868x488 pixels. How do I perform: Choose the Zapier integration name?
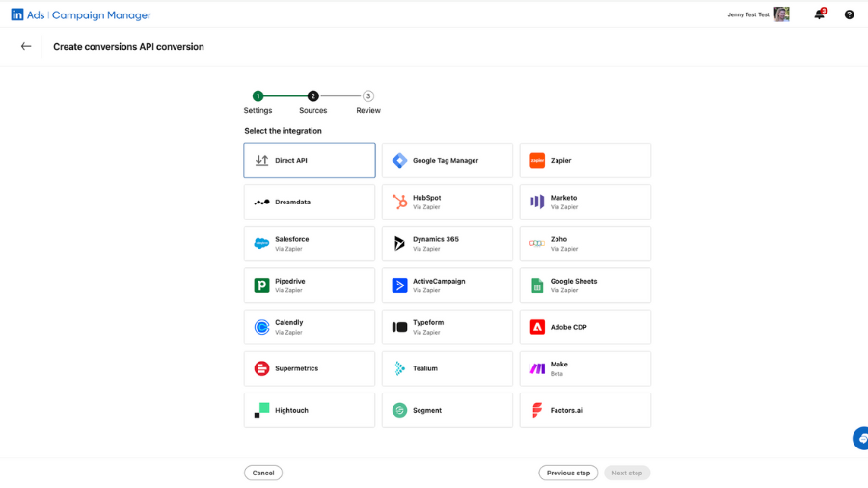click(x=560, y=160)
